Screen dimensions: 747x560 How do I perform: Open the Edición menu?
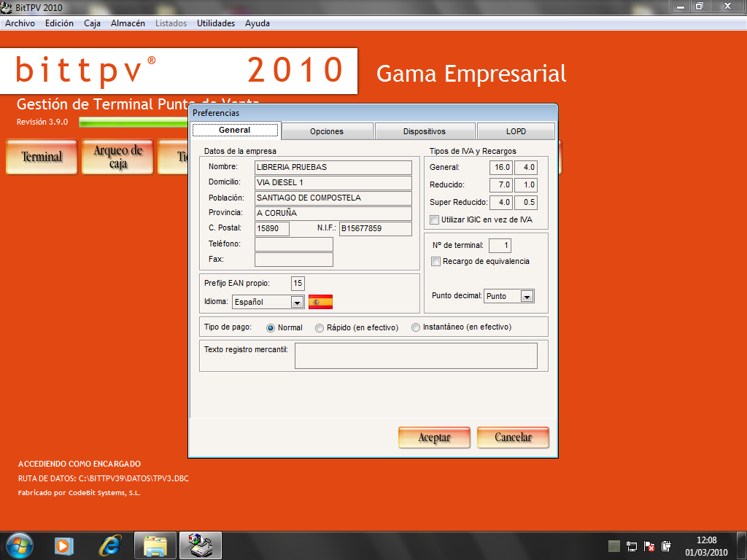click(60, 23)
